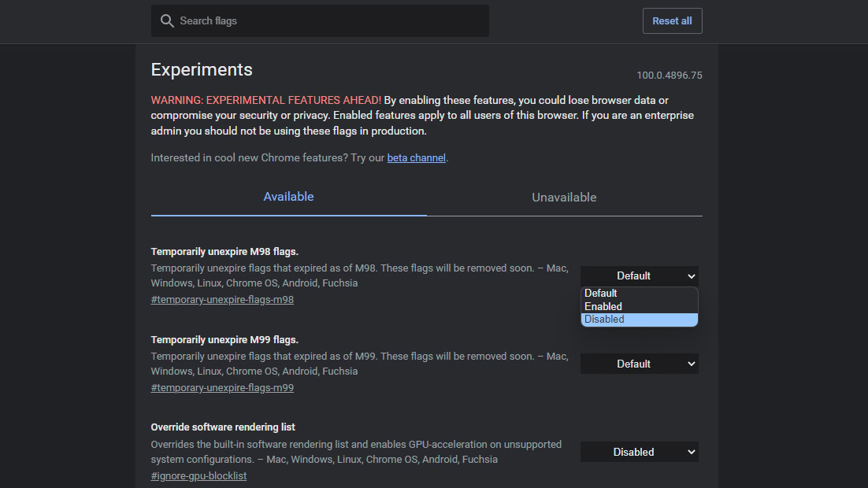Click the Search flags input field
This screenshot has width=868, height=488.
[331, 21]
